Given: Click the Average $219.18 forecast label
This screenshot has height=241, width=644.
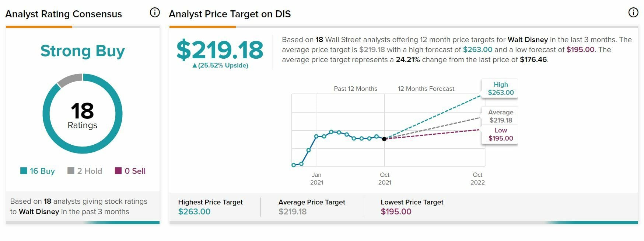Looking at the screenshot, I should click(x=500, y=116).
